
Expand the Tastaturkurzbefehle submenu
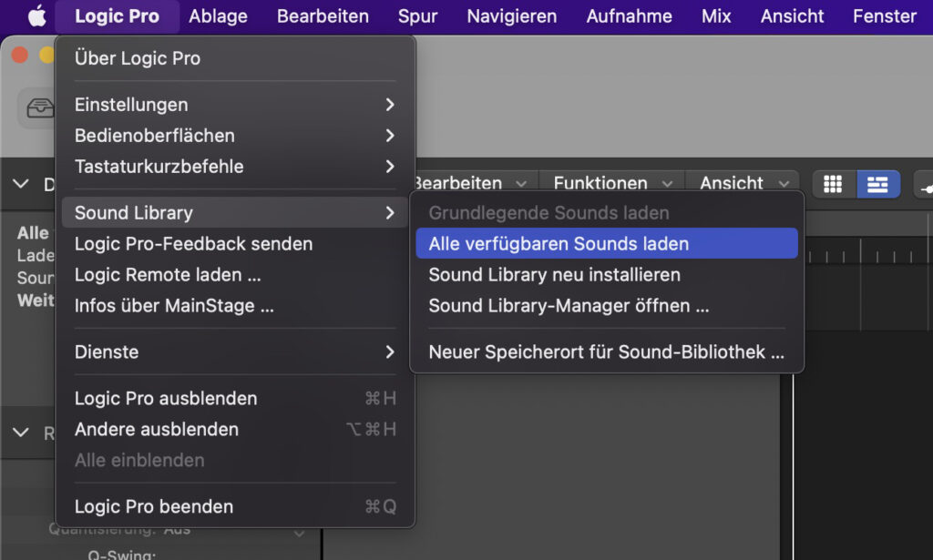coord(235,167)
